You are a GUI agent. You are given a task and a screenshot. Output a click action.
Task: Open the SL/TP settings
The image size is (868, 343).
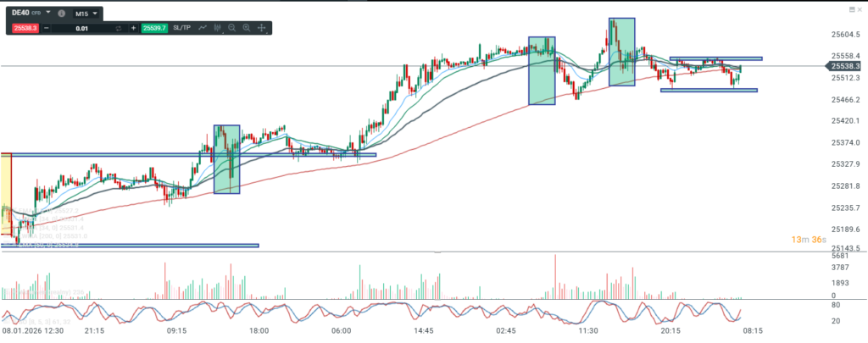pyautogui.click(x=182, y=28)
